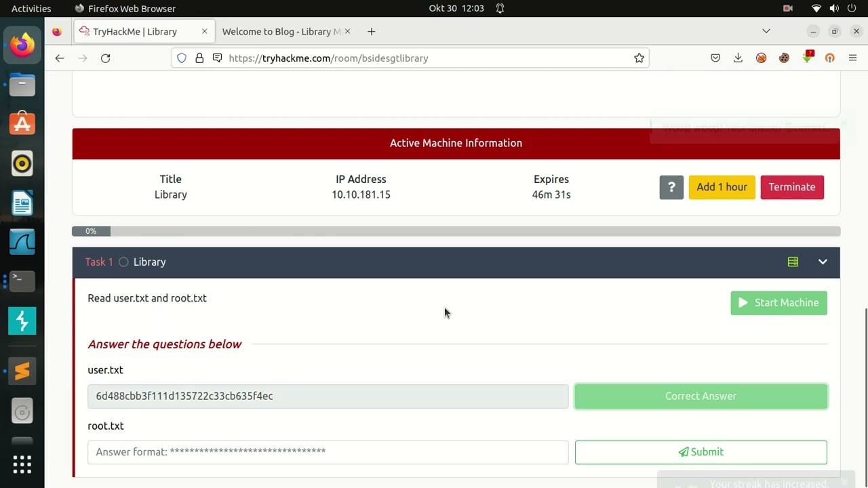
Task: Launch Ubuntu Software from dock
Action: pos(22,124)
